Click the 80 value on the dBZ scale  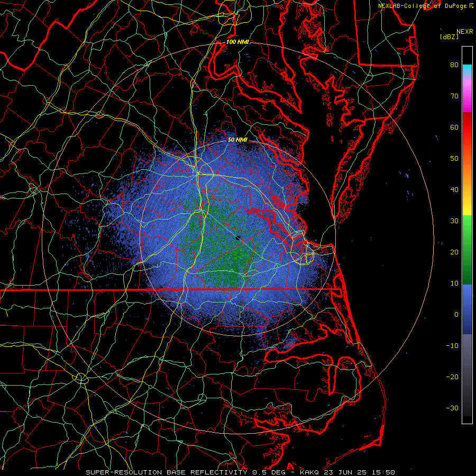pos(454,65)
